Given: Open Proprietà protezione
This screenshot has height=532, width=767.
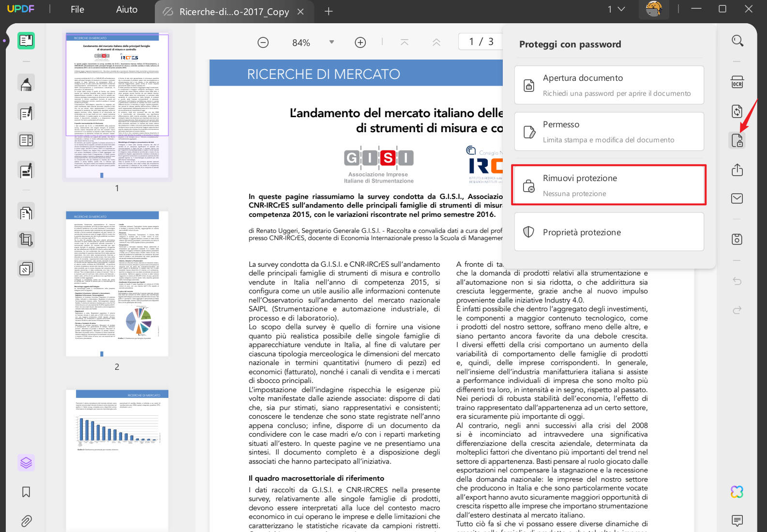Looking at the screenshot, I should pos(609,232).
